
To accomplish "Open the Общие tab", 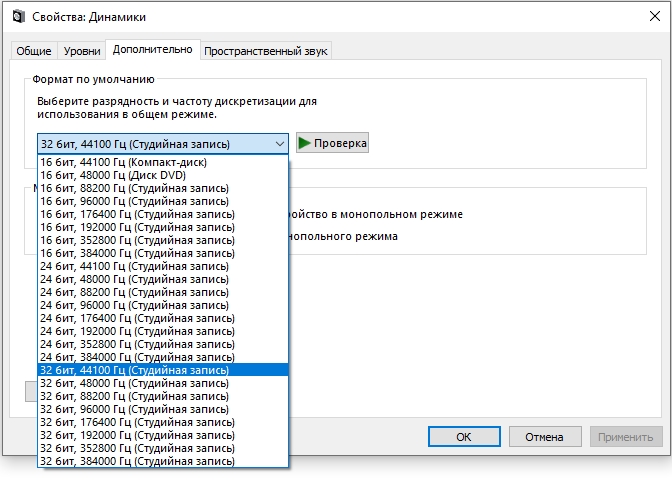I will (35, 51).
